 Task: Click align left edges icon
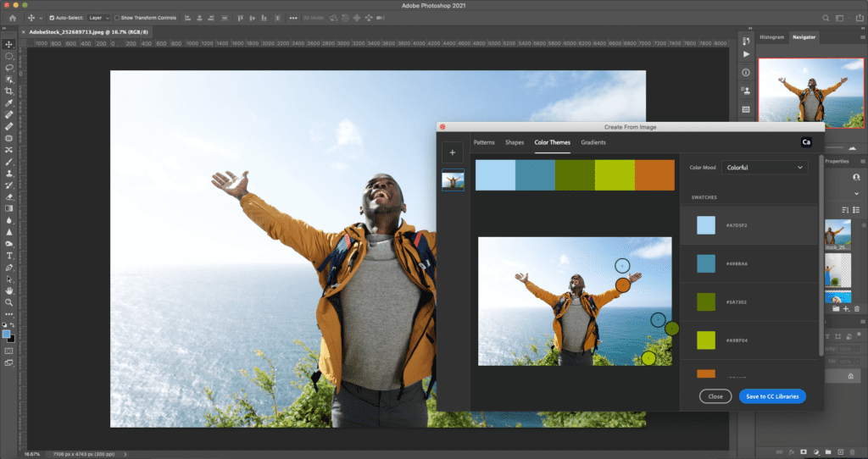(187, 18)
